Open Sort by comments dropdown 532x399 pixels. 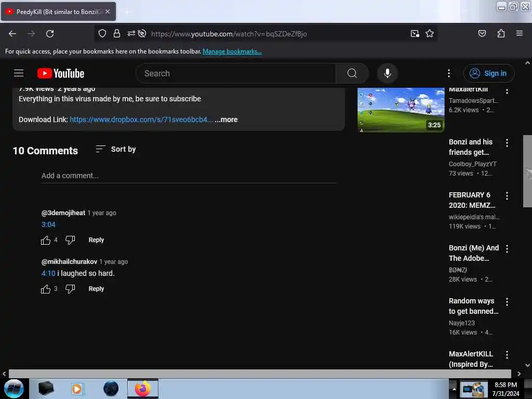tap(116, 149)
